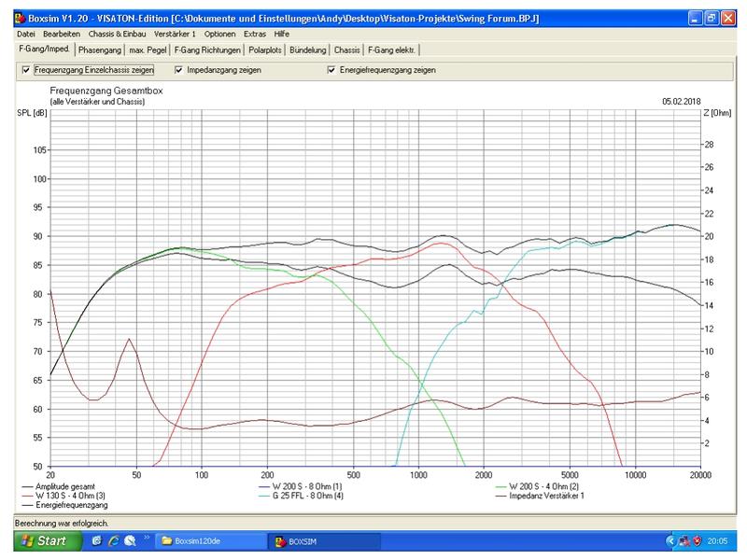Image resolution: width=747 pixels, height=560 pixels.
Task: Disable the Energiefrequenzgang zeigen checkbox
Action: coord(331,70)
